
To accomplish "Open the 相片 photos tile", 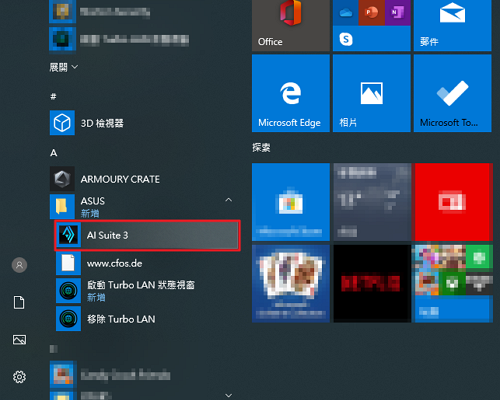I will (371, 93).
